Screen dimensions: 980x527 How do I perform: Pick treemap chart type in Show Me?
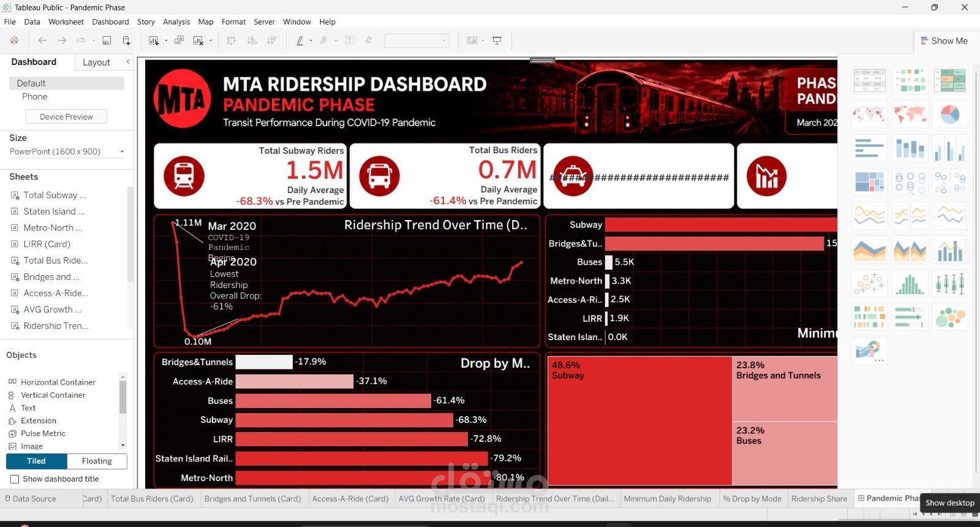click(x=869, y=182)
